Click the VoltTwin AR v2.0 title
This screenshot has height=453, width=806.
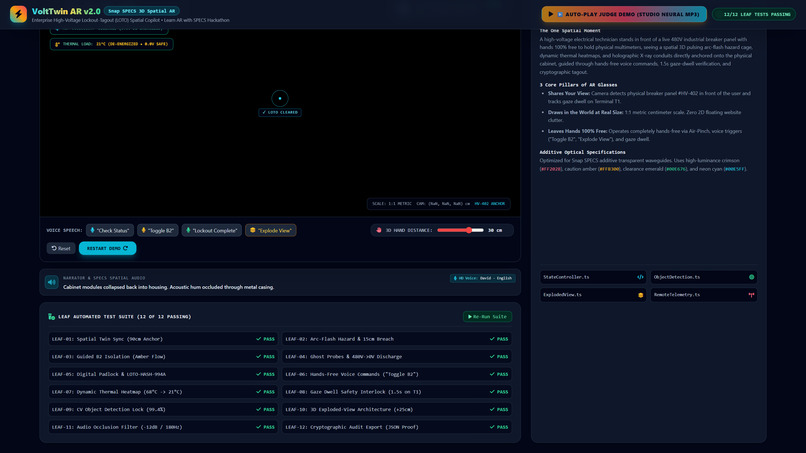coord(66,11)
